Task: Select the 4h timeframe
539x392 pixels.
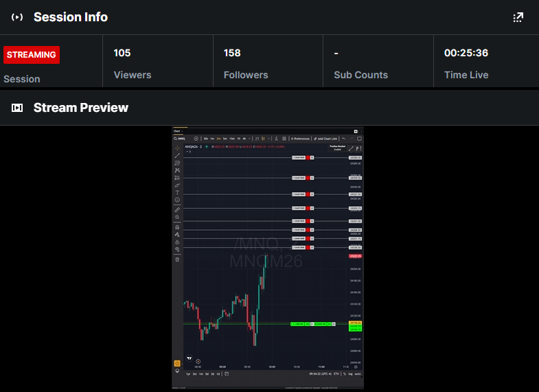Action: pos(244,139)
